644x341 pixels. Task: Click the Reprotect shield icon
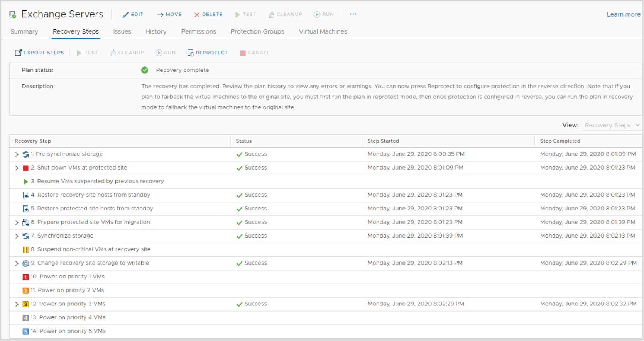pos(191,53)
